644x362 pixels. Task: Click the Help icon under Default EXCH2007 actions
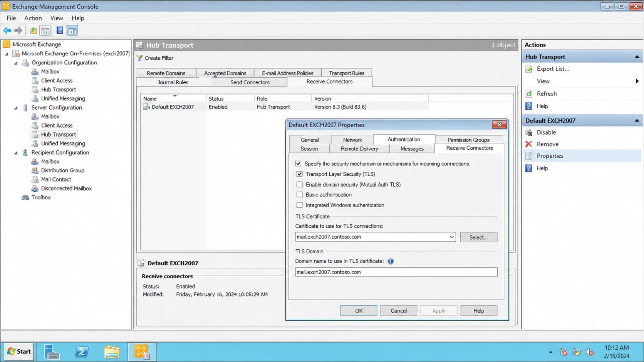click(529, 168)
